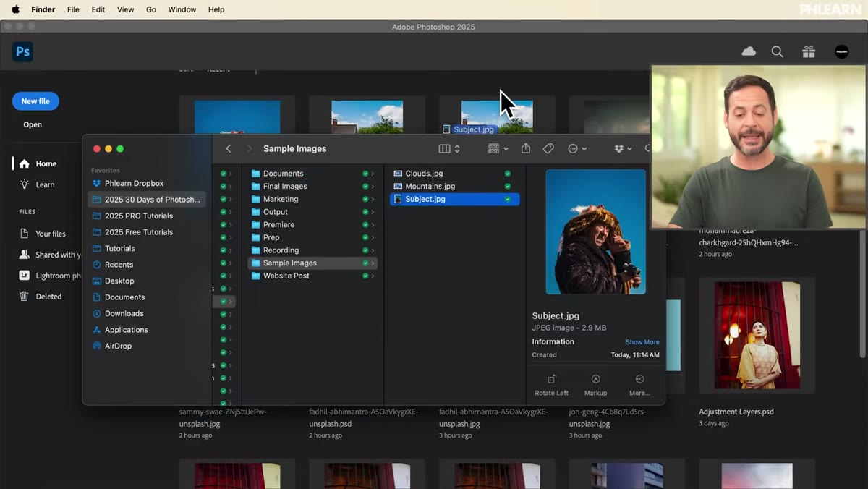Click New file button in Photoshop
This screenshot has height=489, width=868.
[x=35, y=101]
